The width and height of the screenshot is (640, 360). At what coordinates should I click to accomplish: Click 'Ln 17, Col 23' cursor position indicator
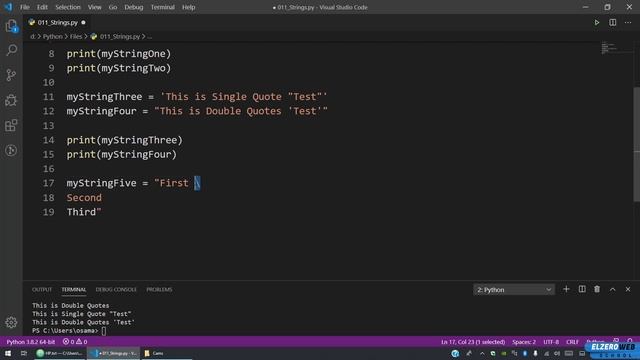(x=473, y=342)
